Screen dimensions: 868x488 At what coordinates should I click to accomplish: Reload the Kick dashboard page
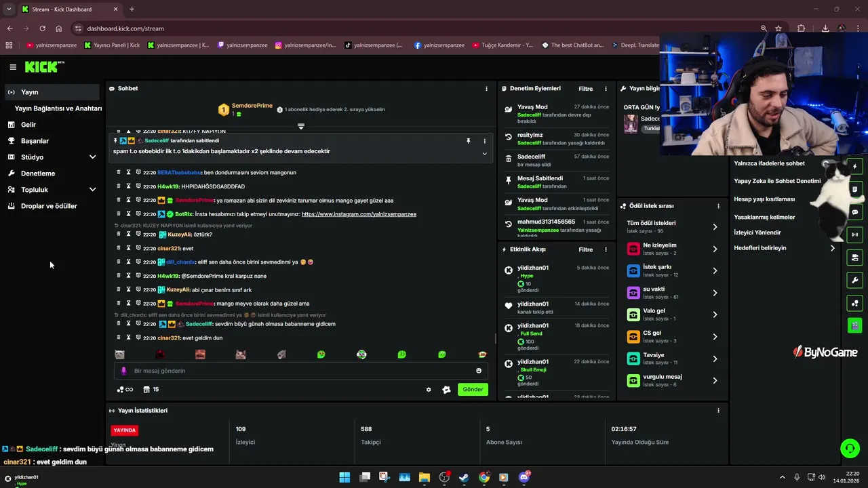coord(42,28)
